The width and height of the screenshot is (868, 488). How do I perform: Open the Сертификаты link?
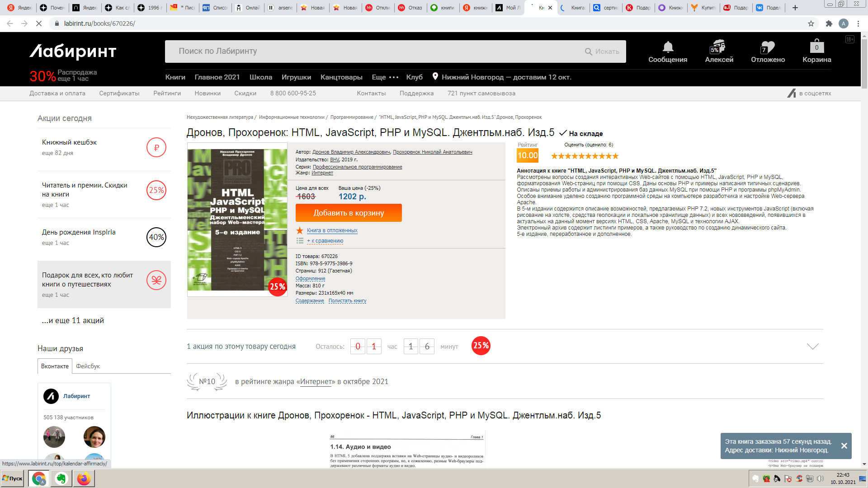coord(119,93)
